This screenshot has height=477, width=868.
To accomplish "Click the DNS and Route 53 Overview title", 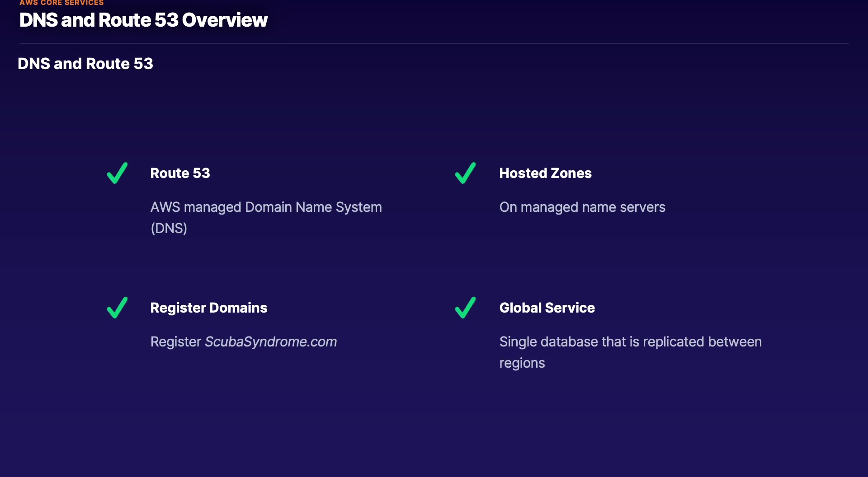I will tap(143, 20).
